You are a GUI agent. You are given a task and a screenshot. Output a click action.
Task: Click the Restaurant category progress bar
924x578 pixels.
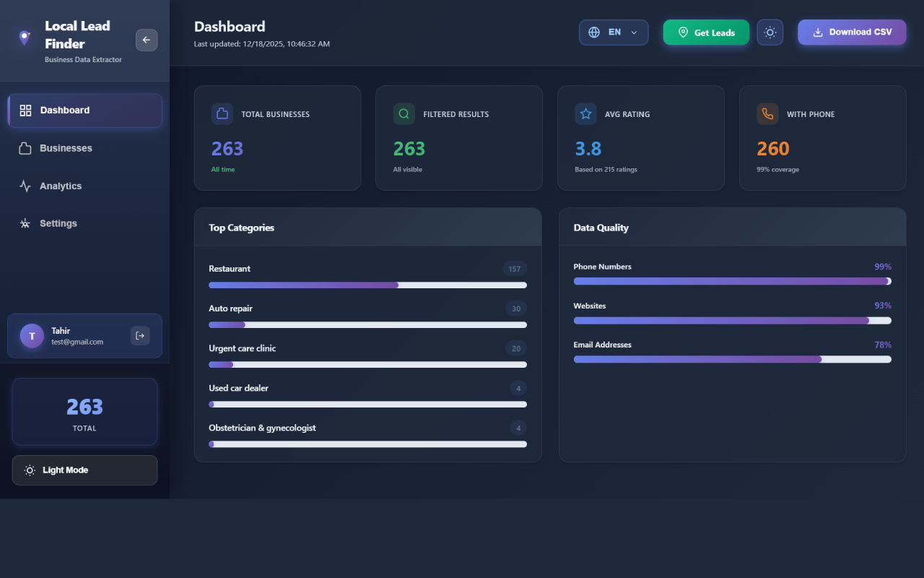(x=367, y=285)
